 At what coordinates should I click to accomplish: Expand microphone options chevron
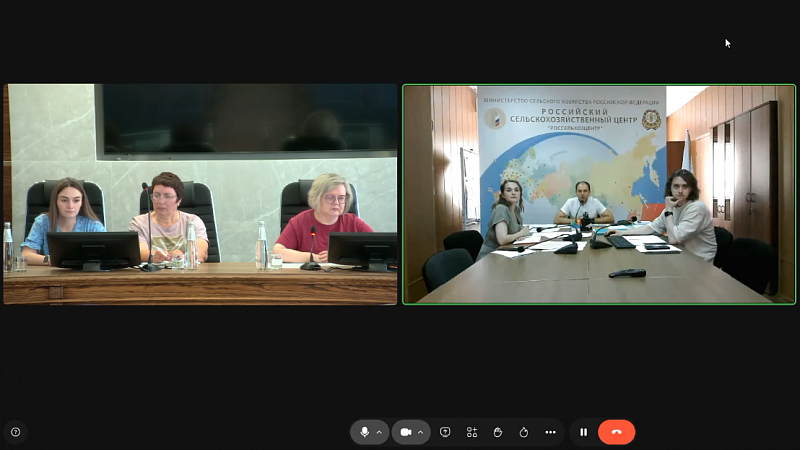coord(379,432)
